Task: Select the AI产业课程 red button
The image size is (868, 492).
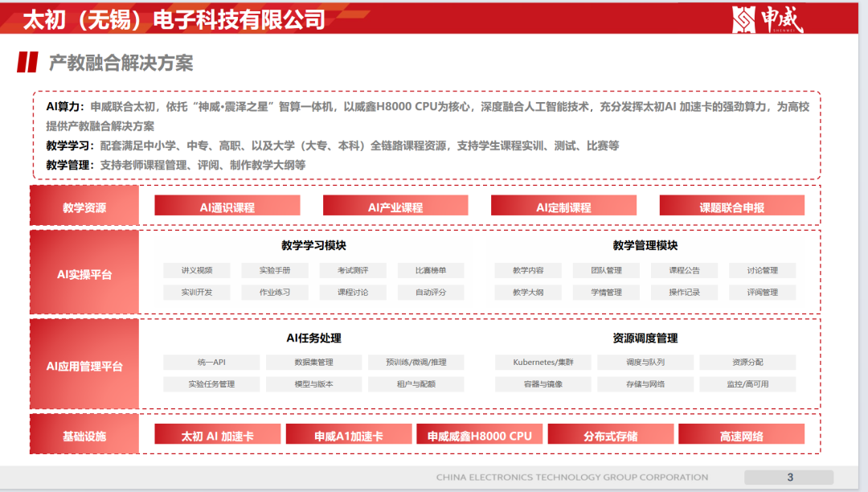Action: pos(395,207)
